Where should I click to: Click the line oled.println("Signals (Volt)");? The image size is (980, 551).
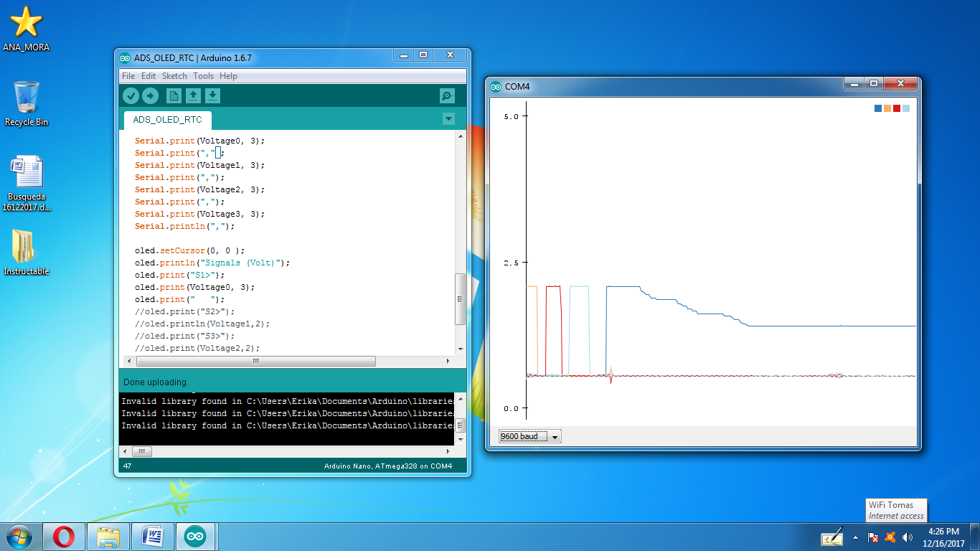212,263
